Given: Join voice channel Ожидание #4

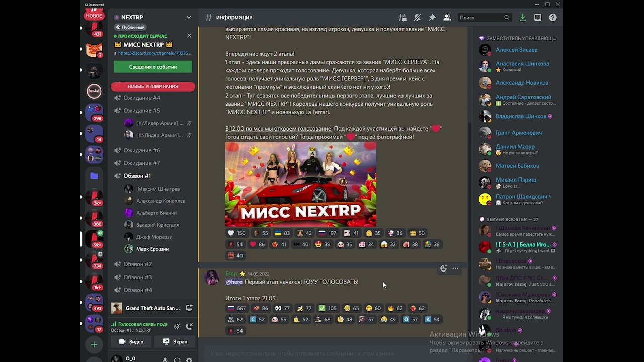Looking at the screenshot, I should 153,98.
